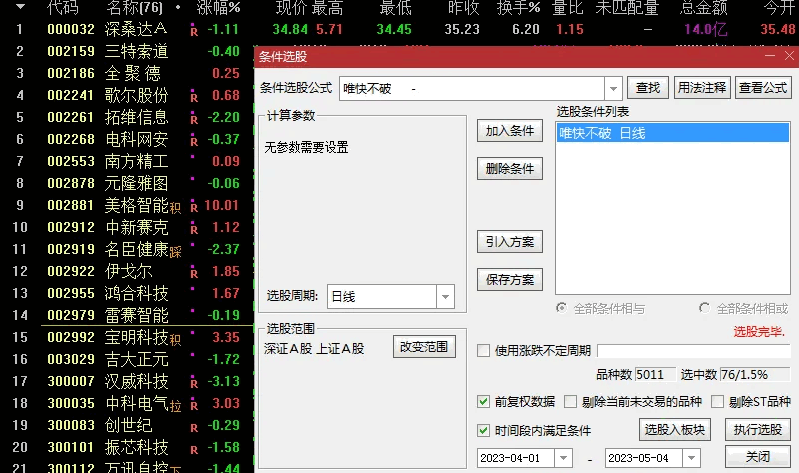Select stock row 002912 中新赛克
Screen dimensions: 799x473
pyautogui.click(x=127, y=227)
